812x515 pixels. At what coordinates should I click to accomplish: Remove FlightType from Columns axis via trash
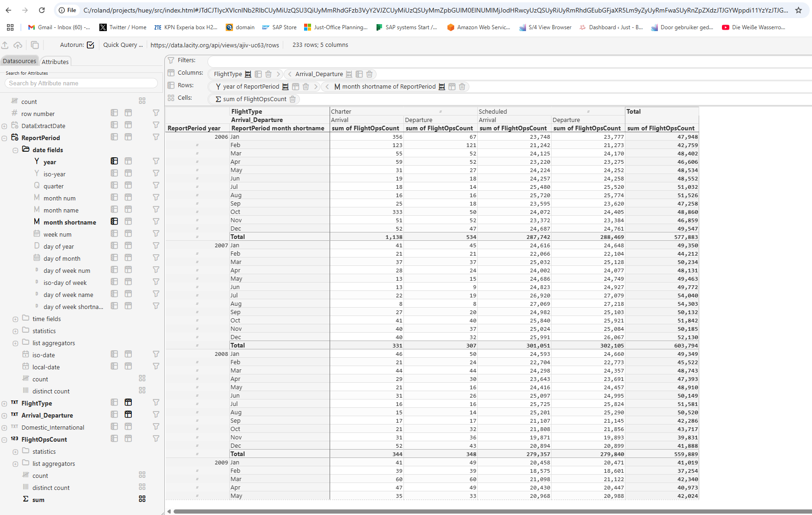tap(268, 74)
